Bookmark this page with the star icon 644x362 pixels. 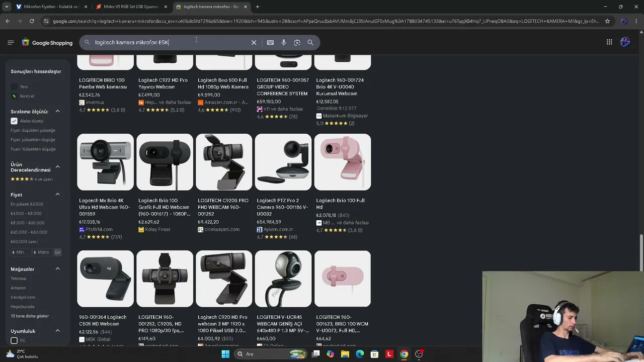click(607, 21)
